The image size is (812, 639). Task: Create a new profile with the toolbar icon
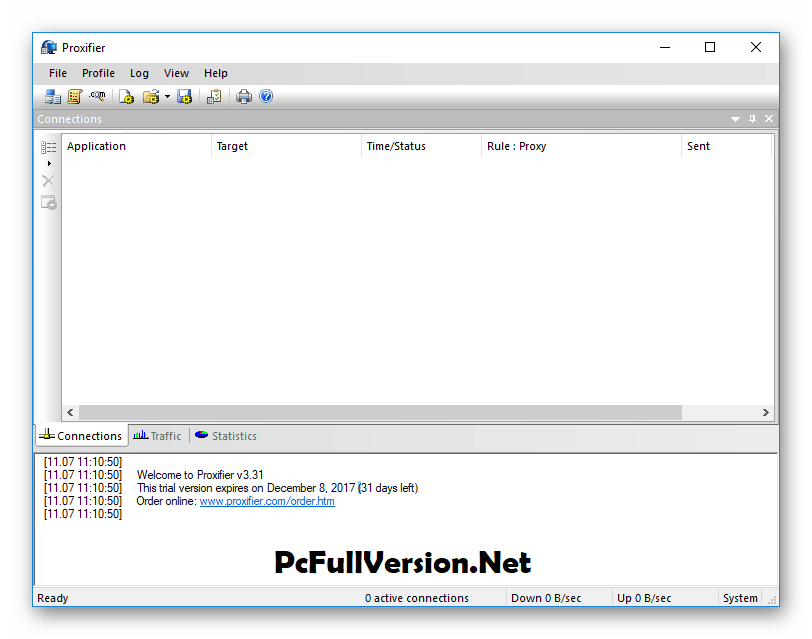[x=126, y=96]
